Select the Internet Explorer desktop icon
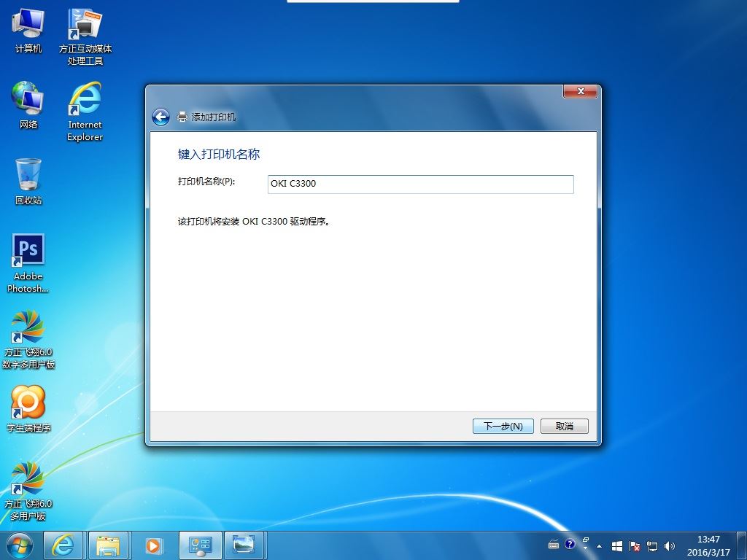Image resolution: width=747 pixels, height=560 pixels. 85,112
